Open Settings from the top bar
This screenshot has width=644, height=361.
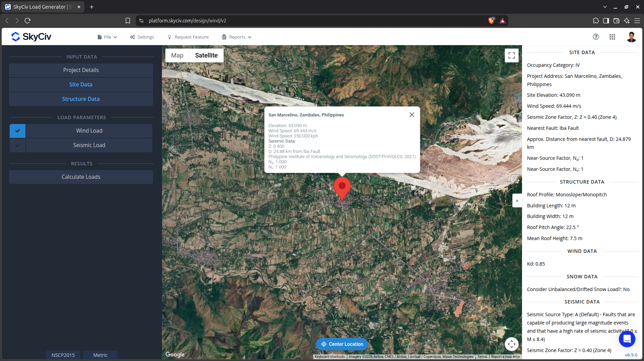point(142,37)
